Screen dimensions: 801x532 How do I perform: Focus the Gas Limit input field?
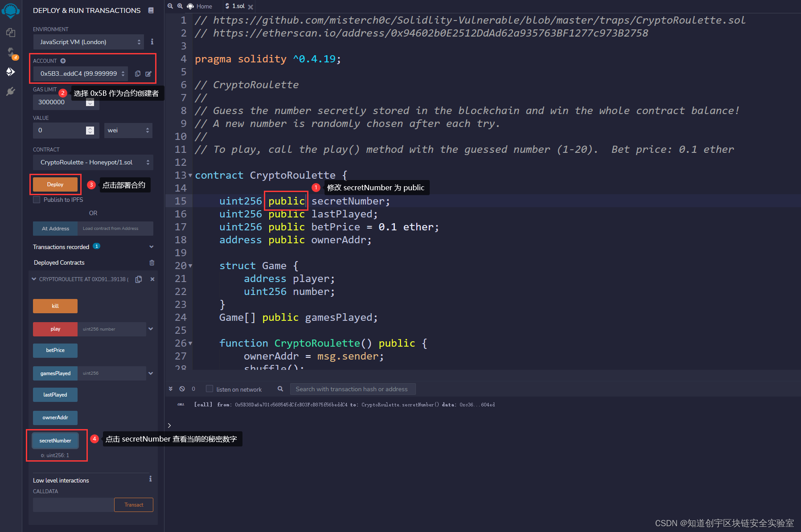66,102
